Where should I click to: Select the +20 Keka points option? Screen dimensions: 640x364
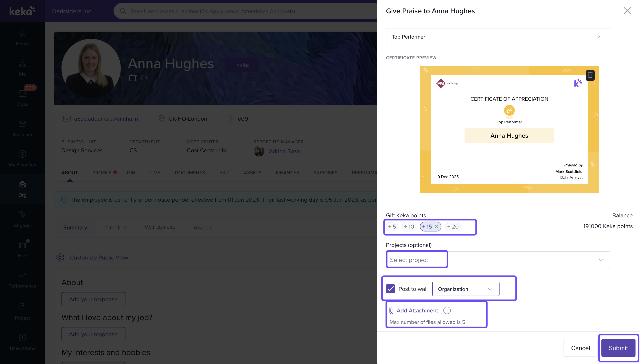[x=453, y=227]
